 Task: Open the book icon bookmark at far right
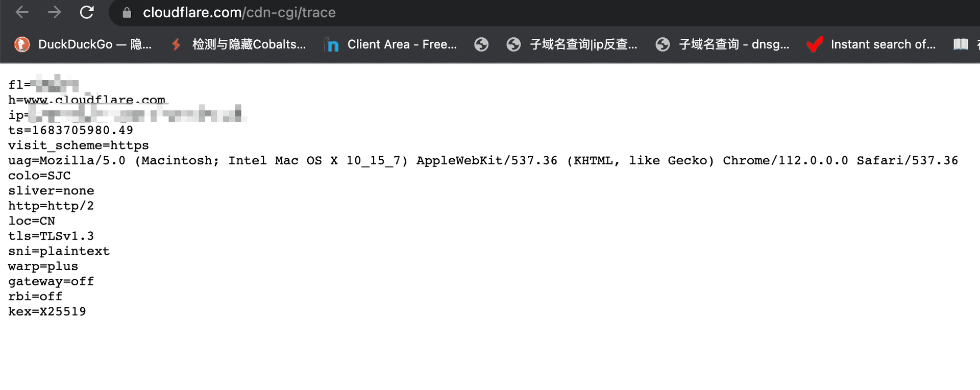pos(961,45)
